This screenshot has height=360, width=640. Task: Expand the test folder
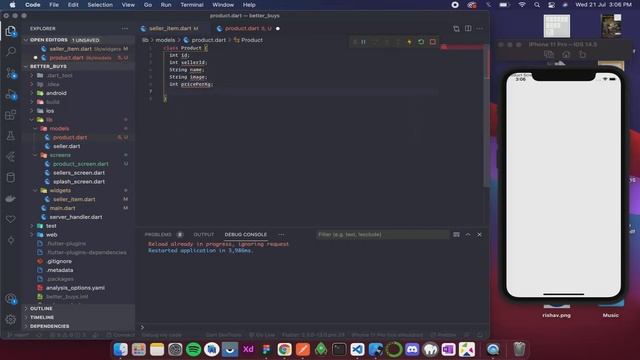tap(51, 226)
